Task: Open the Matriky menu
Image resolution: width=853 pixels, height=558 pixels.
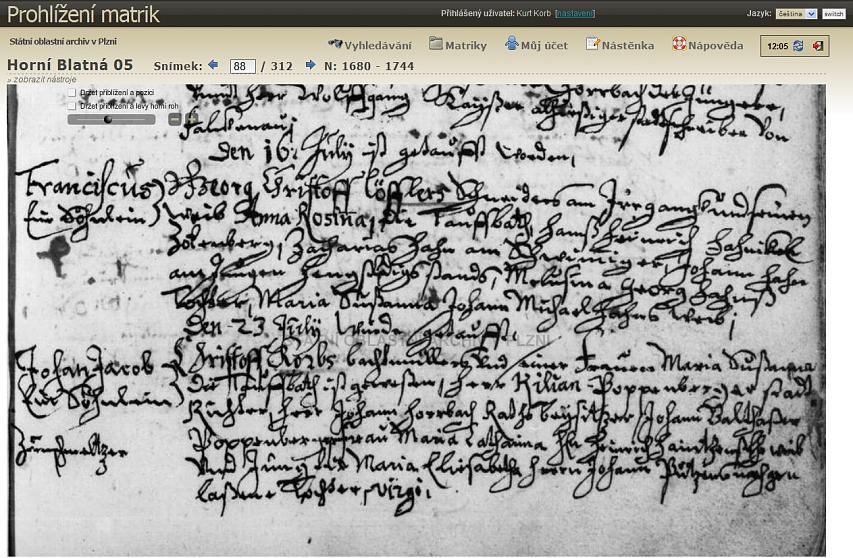Action: click(x=458, y=45)
